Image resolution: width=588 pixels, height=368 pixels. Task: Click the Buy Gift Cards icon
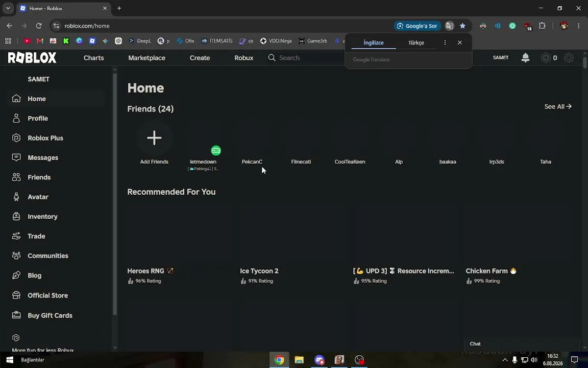16,315
